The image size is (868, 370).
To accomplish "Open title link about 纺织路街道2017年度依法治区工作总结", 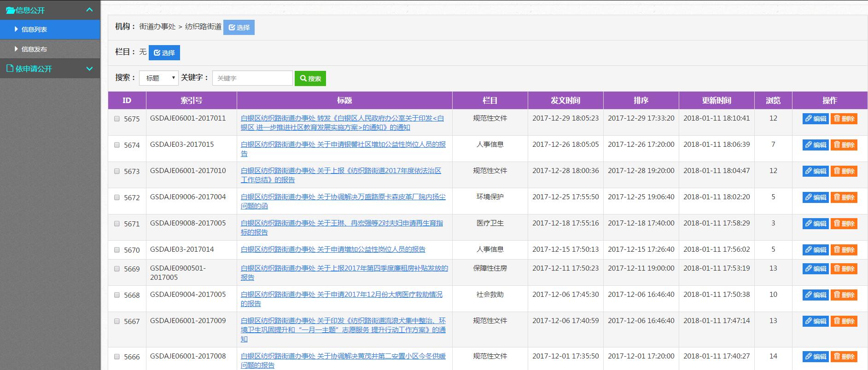I will click(341, 175).
